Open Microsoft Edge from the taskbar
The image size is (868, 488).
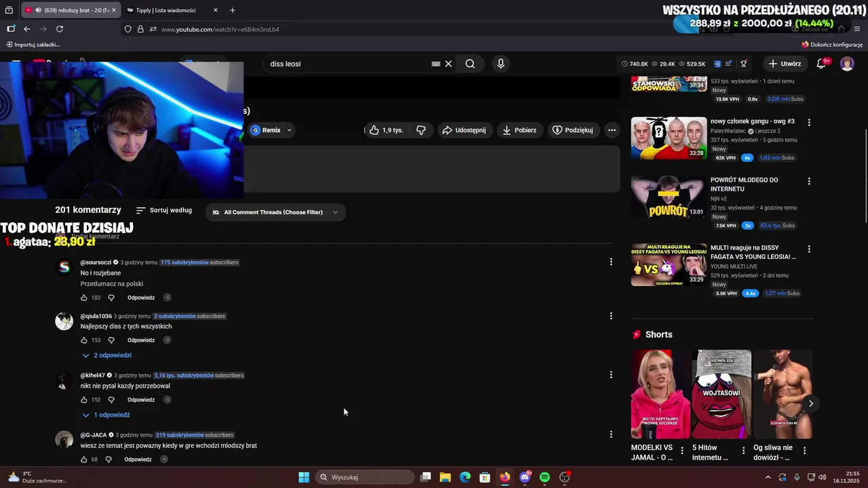[465, 477]
